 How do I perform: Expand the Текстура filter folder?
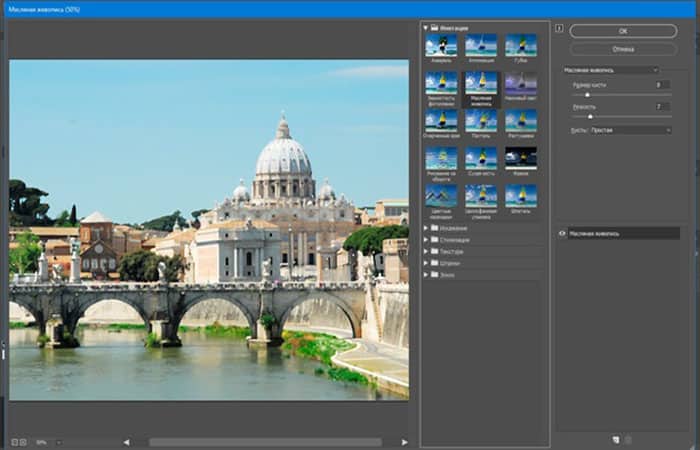(426, 251)
